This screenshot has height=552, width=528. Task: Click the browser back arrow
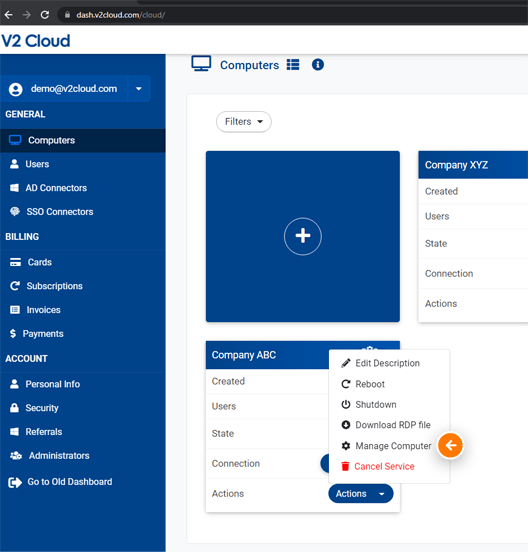coord(8,15)
